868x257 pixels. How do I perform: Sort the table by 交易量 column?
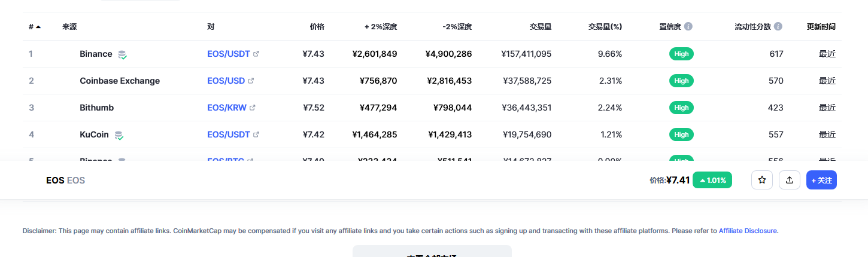tap(540, 27)
